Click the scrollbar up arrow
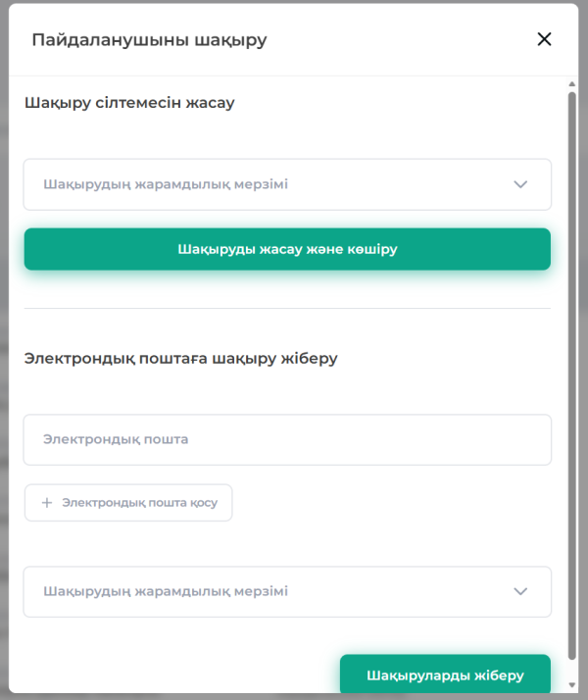Image resolution: width=588 pixels, height=700 pixels. [572, 84]
